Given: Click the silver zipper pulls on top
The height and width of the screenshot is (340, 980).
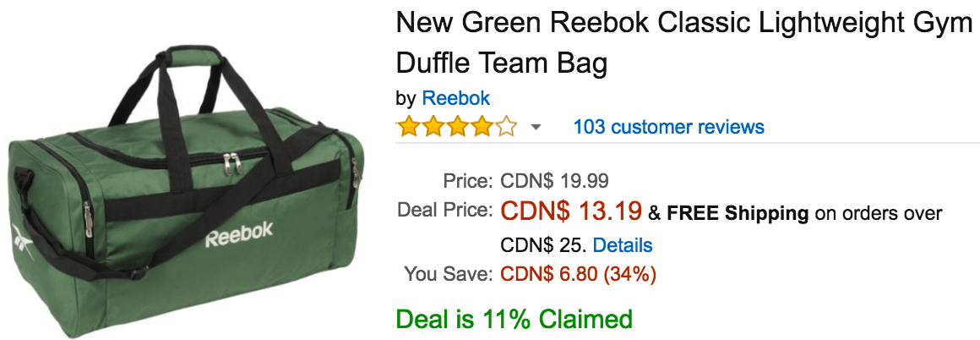Looking at the screenshot, I should pos(231,165).
